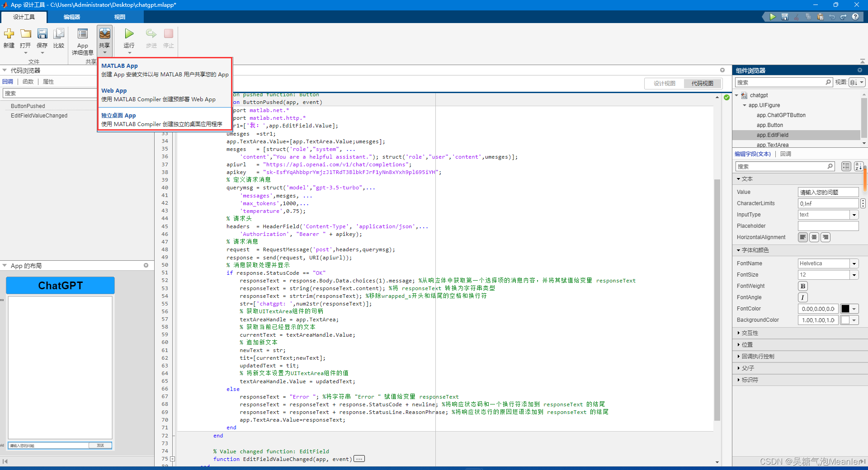Toggle italic FontAngle button
Screen dimensions: 868x470
803,297
